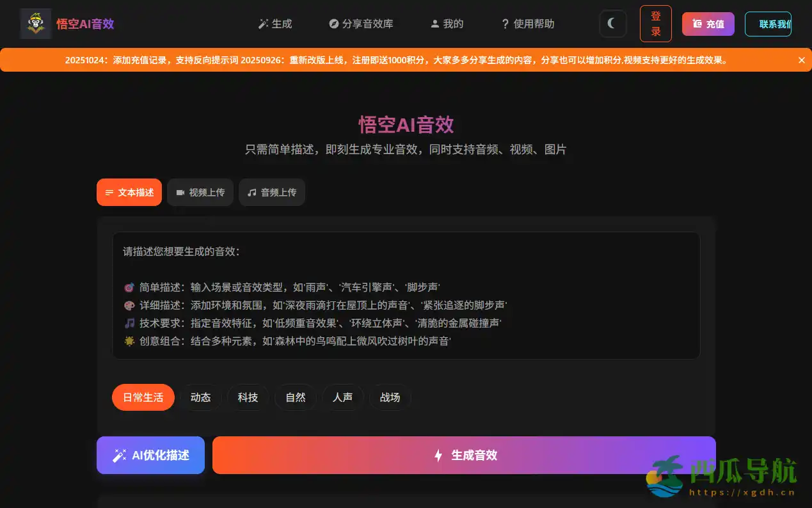
Task: Click inside the sound description text area
Action: [407, 296]
